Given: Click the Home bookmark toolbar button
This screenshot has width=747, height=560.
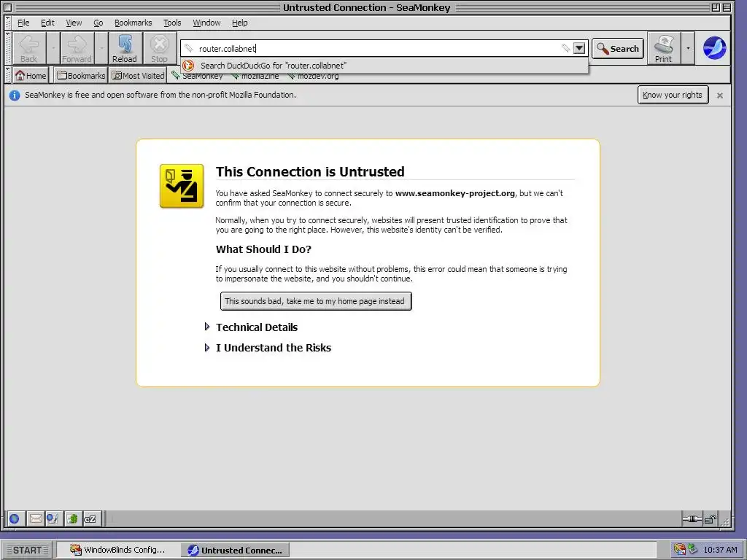Looking at the screenshot, I should [x=31, y=76].
